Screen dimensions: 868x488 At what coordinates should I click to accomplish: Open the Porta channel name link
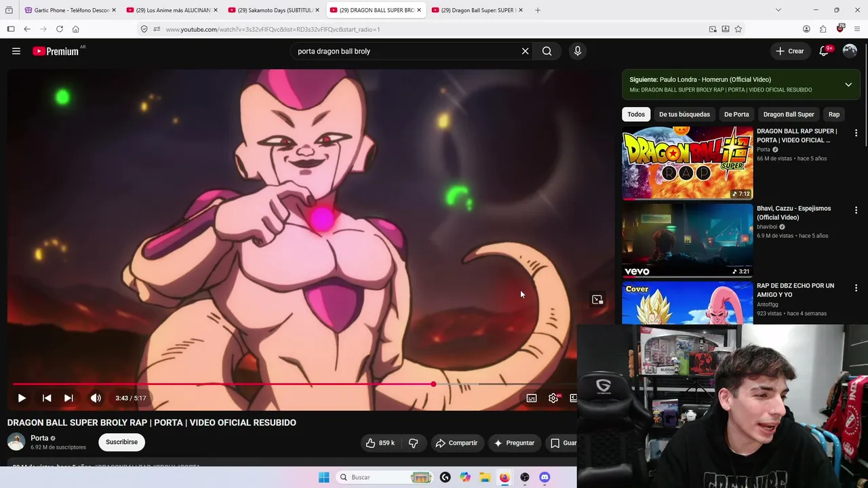39,438
